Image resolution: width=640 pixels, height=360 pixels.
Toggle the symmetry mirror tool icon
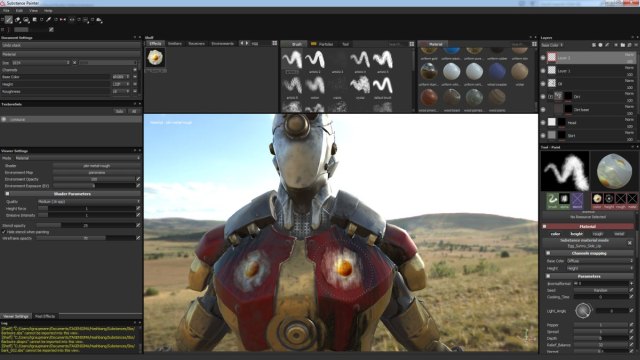(x=63, y=19)
